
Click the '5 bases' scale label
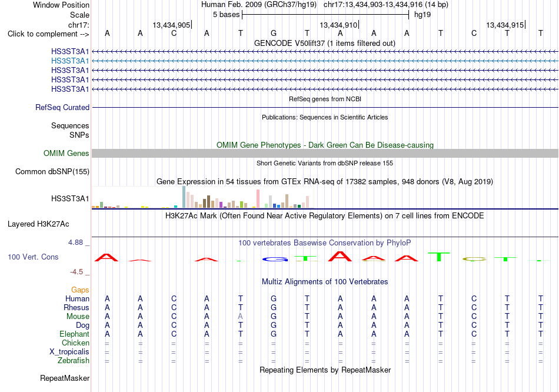pos(226,15)
